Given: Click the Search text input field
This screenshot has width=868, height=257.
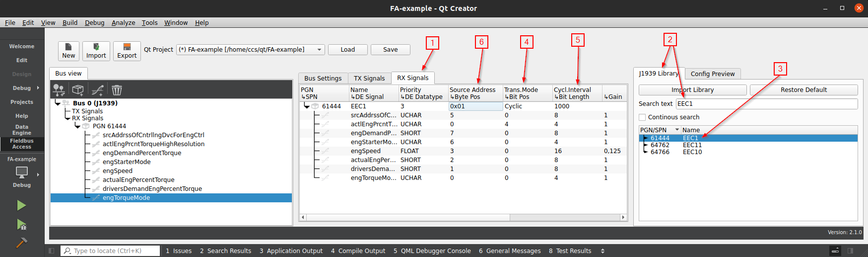Looking at the screenshot, I should [x=766, y=104].
